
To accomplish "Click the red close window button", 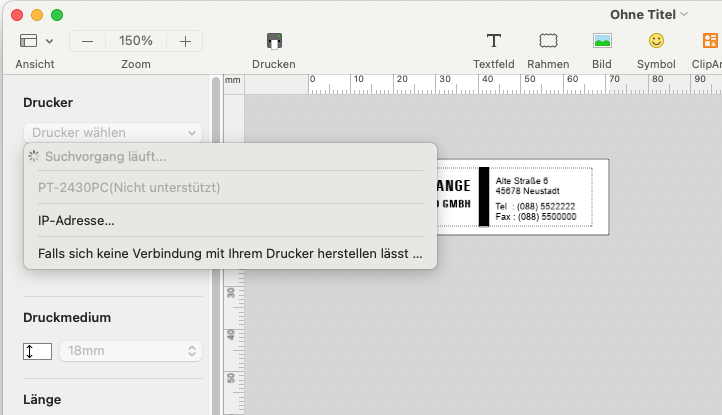I will click(17, 15).
